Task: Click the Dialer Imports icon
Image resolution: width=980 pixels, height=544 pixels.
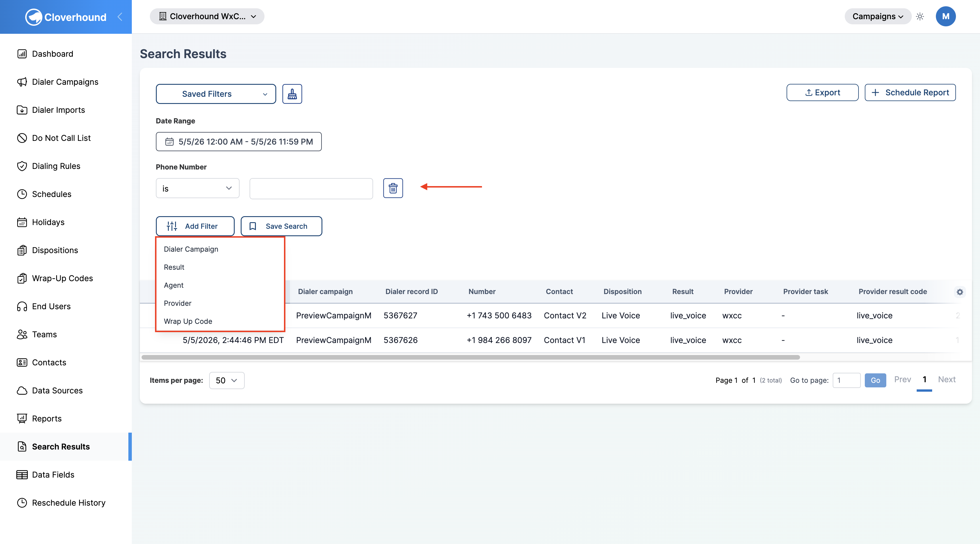Action: (x=22, y=110)
